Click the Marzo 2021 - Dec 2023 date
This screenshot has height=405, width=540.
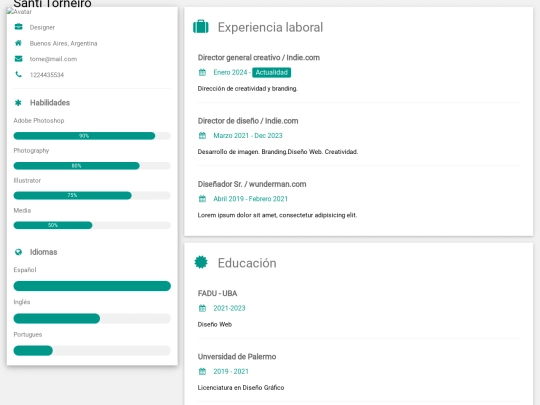(x=248, y=135)
